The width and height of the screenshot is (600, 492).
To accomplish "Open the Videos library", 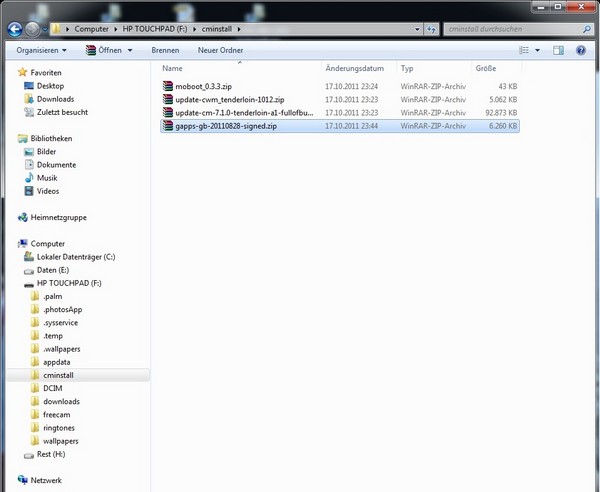I will (48, 191).
